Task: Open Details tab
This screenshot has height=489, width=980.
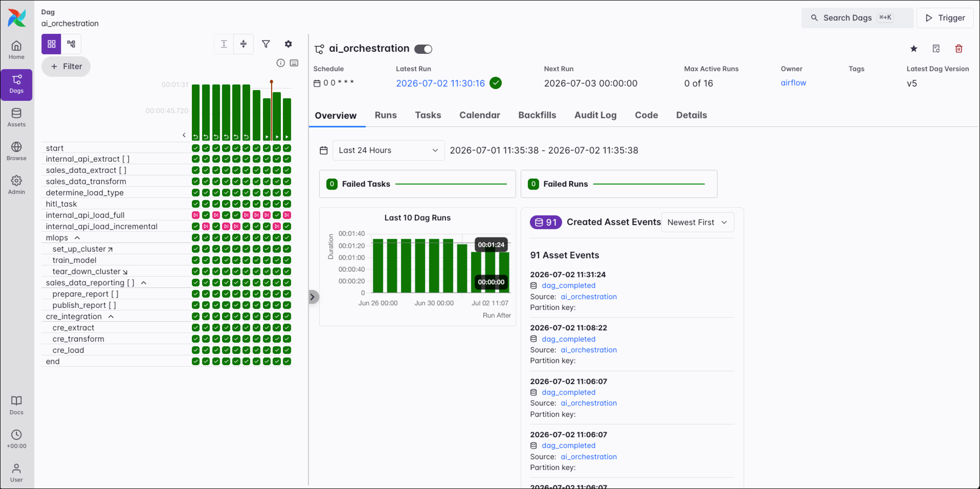Action: point(691,116)
